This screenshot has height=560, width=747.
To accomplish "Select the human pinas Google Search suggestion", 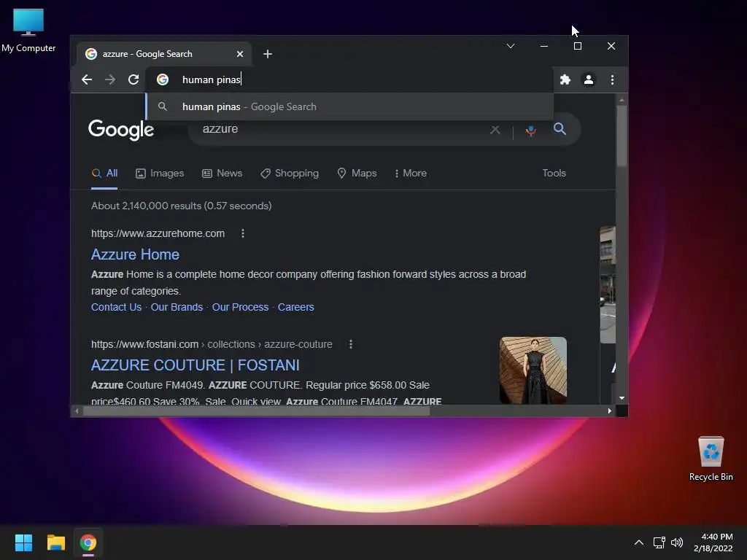I will click(x=349, y=106).
